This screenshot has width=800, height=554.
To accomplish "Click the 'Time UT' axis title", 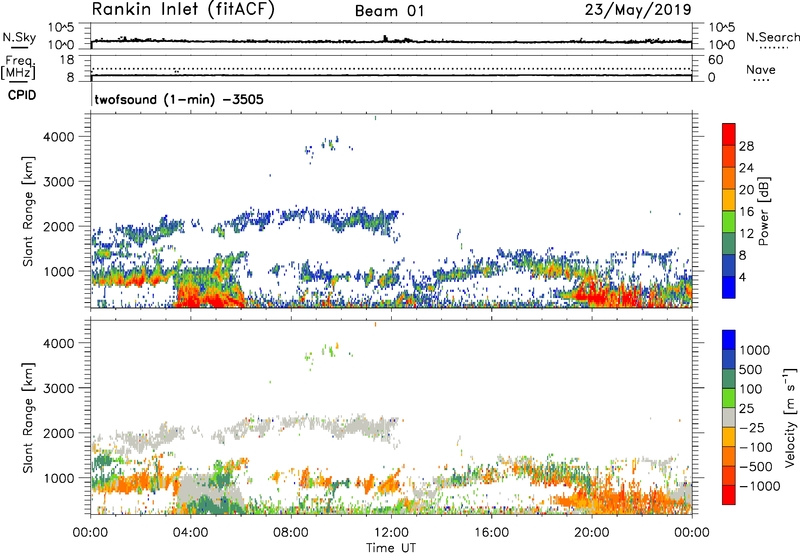I will 391,547.
